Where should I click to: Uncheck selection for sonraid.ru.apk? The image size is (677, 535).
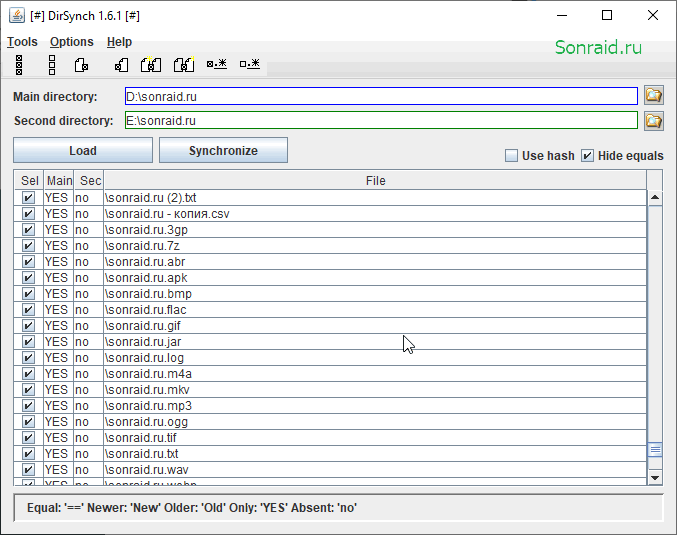click(x=28, y=278)
